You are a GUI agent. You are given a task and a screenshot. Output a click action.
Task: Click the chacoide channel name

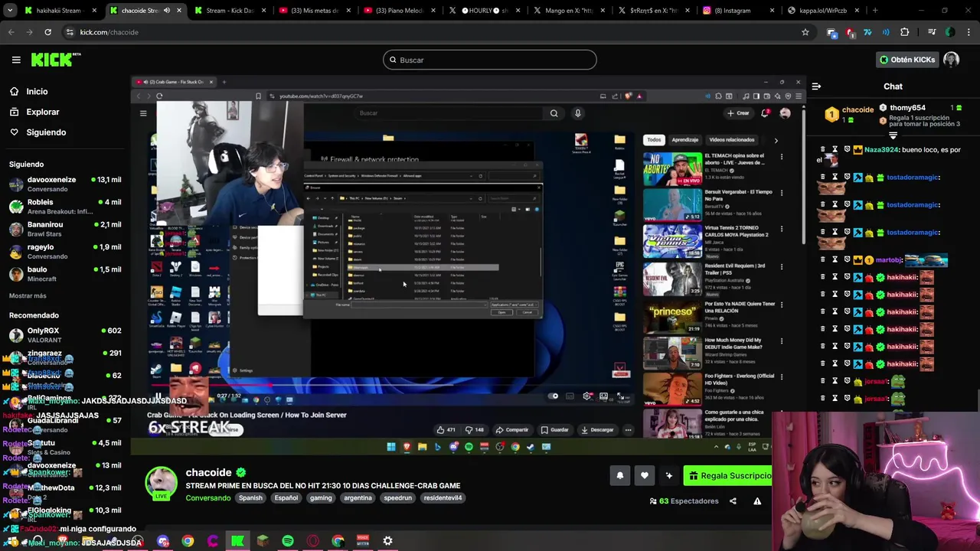tap(208, 472)
